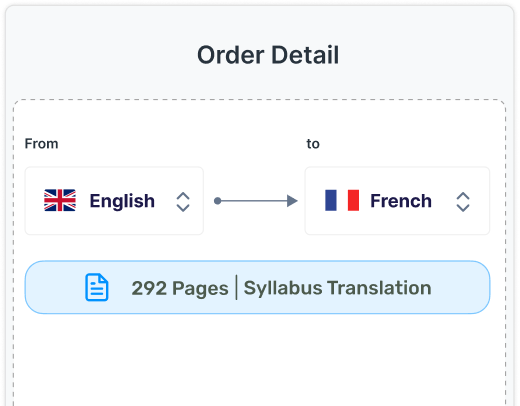Click the From label
The image size is (520, 406).
pos(41,144)
